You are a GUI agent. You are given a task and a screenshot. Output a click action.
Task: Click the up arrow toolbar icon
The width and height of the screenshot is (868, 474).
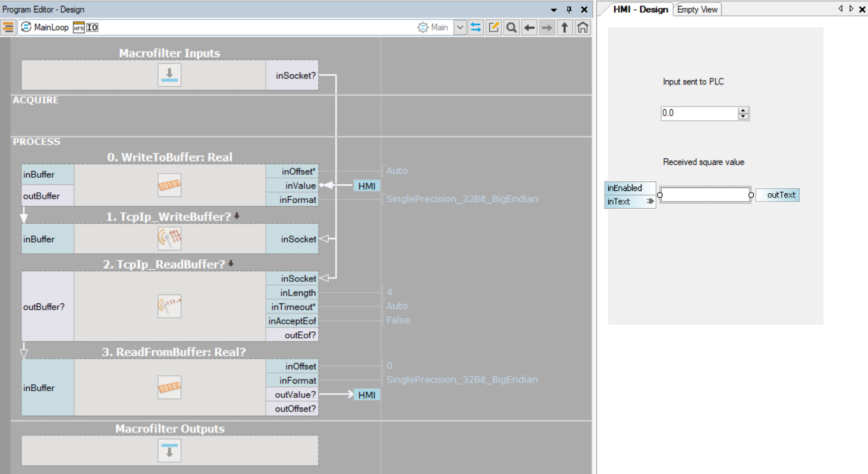[x=565, y=27]
